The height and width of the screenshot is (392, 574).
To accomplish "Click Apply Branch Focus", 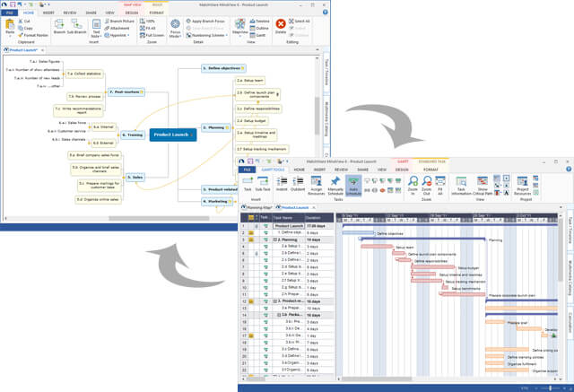I will click(x=205, y=22).
